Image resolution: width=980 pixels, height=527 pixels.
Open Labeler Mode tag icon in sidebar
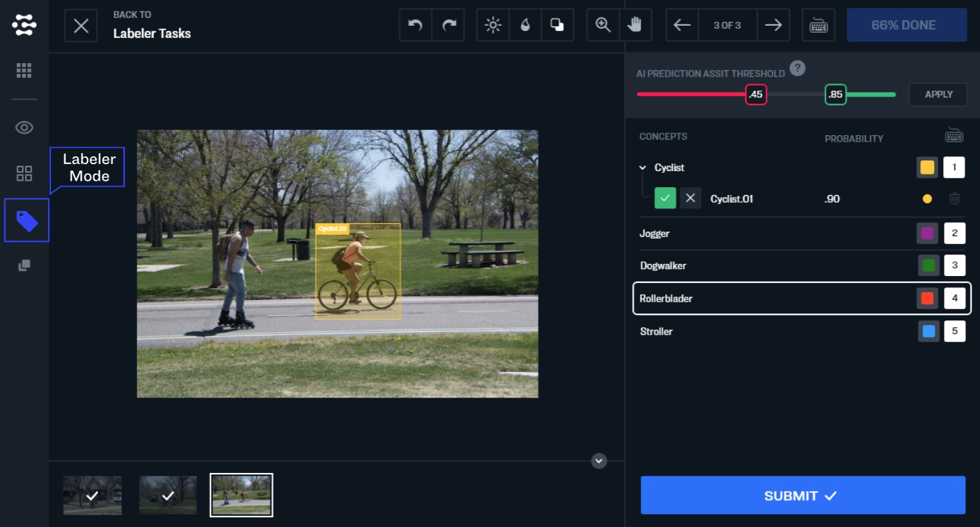click(26, 221)
